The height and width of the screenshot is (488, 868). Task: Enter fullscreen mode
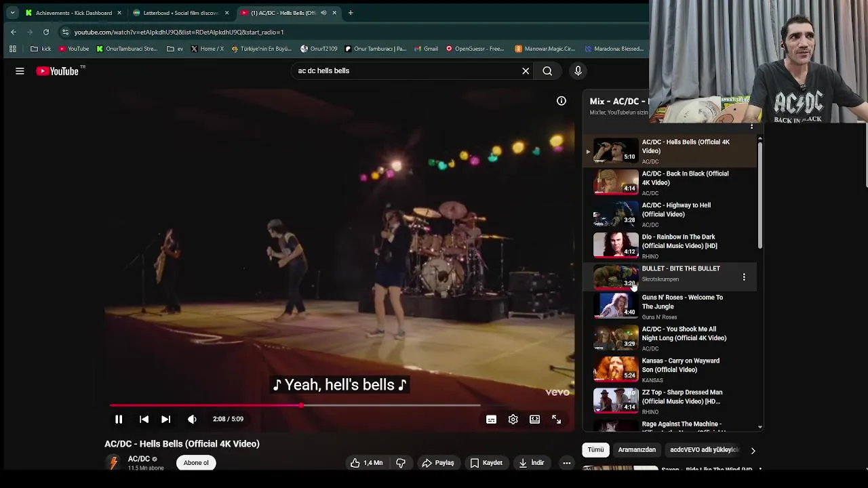pyautogui.click(x=556, y=420)
